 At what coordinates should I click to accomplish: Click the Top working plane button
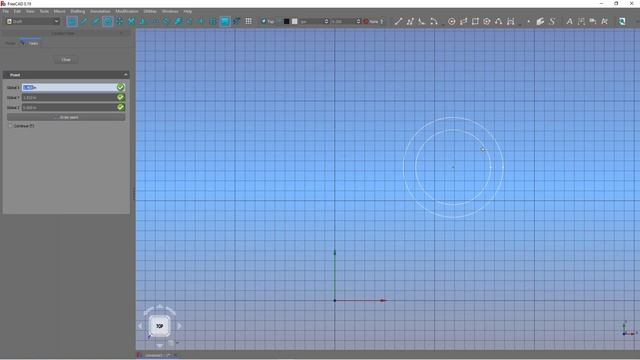tap(267, 21)
